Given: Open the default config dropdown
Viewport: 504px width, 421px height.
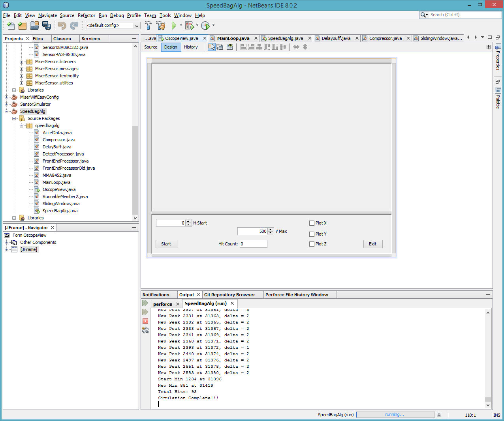Looking at the screenshot, I should pos(113,26).
